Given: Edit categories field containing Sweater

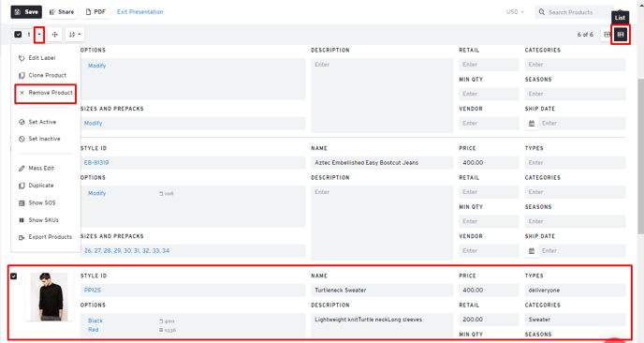Looking at the screenshot, I should pyautogui.click(x=576, y=320).
